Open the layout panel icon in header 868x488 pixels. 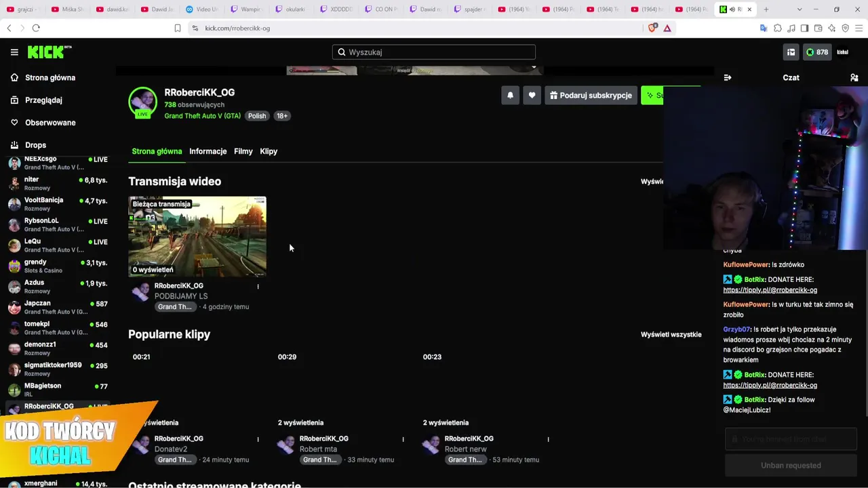791,52
